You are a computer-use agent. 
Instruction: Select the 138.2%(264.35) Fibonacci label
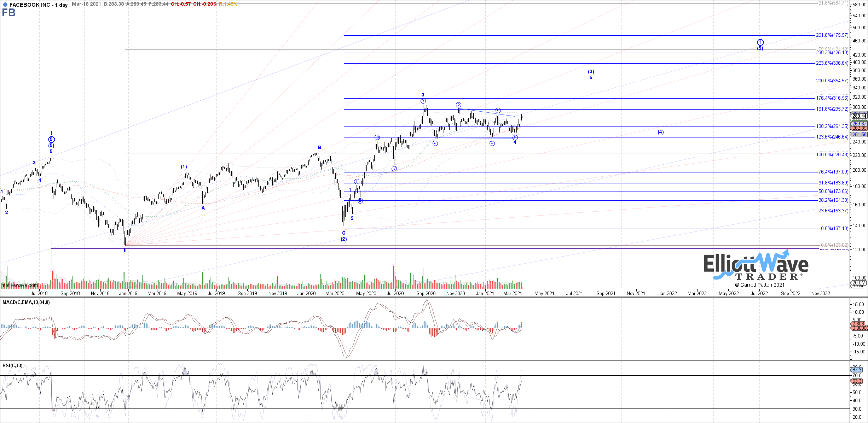point(832,127)
